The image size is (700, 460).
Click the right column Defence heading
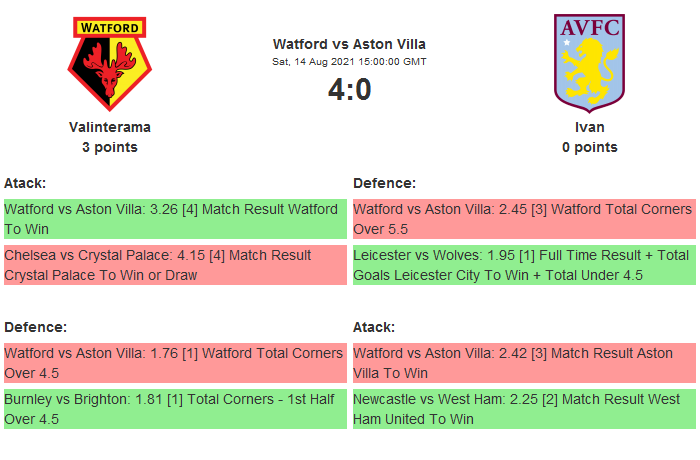pos(384,183)
